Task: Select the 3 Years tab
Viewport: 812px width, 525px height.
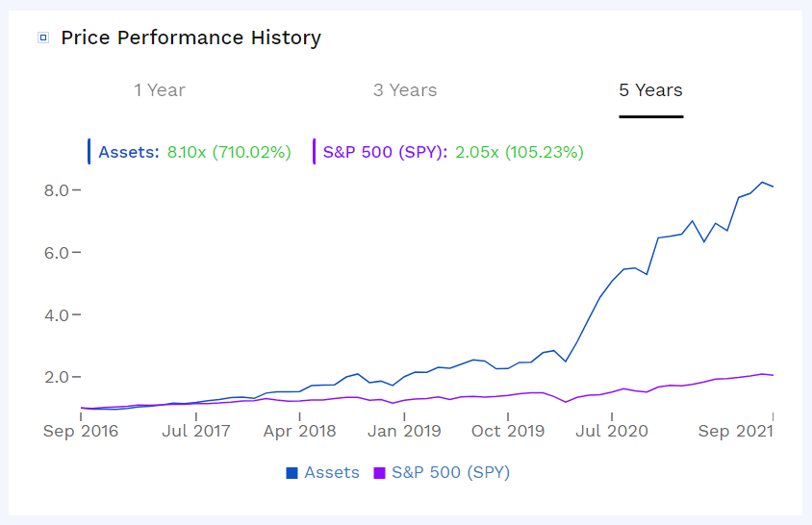Action: 405,90
